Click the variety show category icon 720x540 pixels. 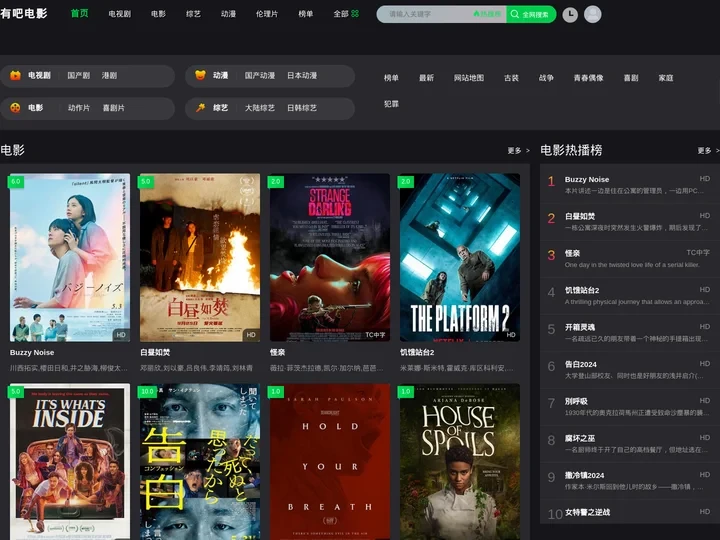pos(200,108)
